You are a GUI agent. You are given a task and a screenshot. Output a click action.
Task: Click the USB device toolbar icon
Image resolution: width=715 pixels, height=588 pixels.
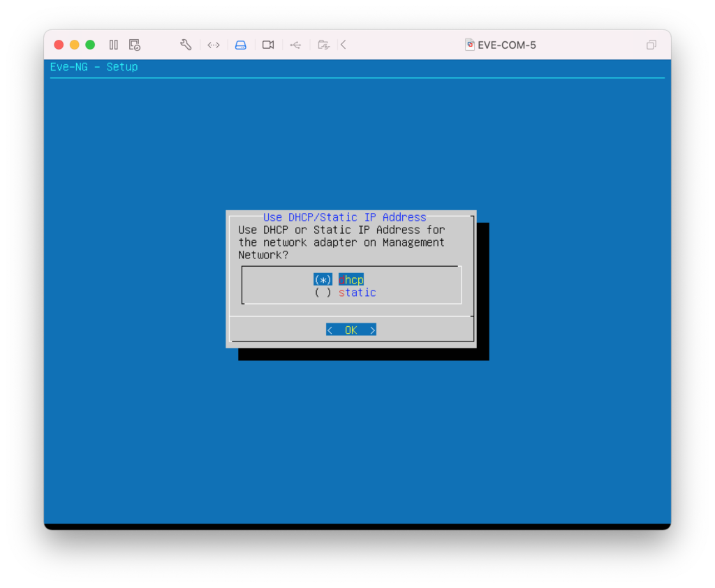pyautogui.click(x=295, y=45)
